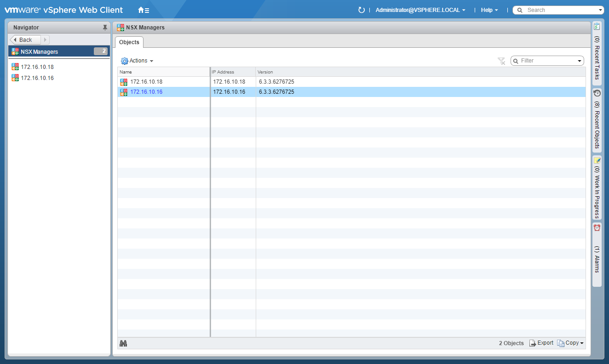
Task: Sort by the Version column header
Action: tap(265, 72)
